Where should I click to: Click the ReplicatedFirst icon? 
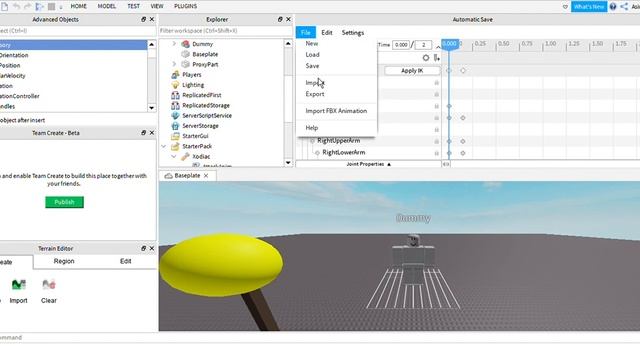[x=175, y=95]
